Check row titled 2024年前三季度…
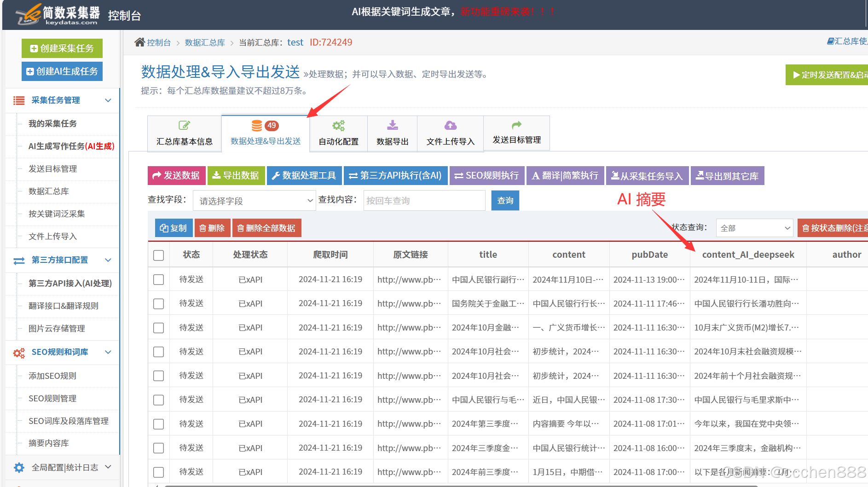The width and height of the screenshot is (868, 487). click(x=159, y=472)
